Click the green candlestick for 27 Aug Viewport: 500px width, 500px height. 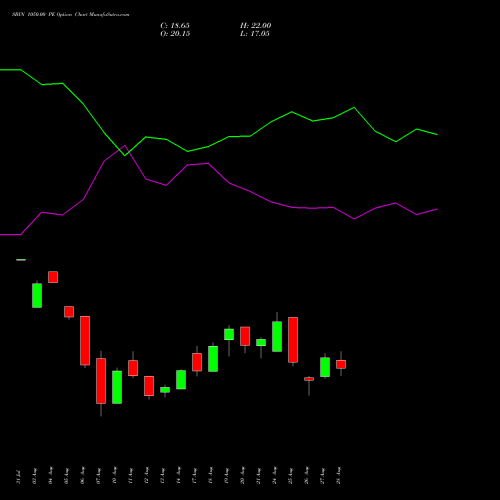(x=325, y=367)
